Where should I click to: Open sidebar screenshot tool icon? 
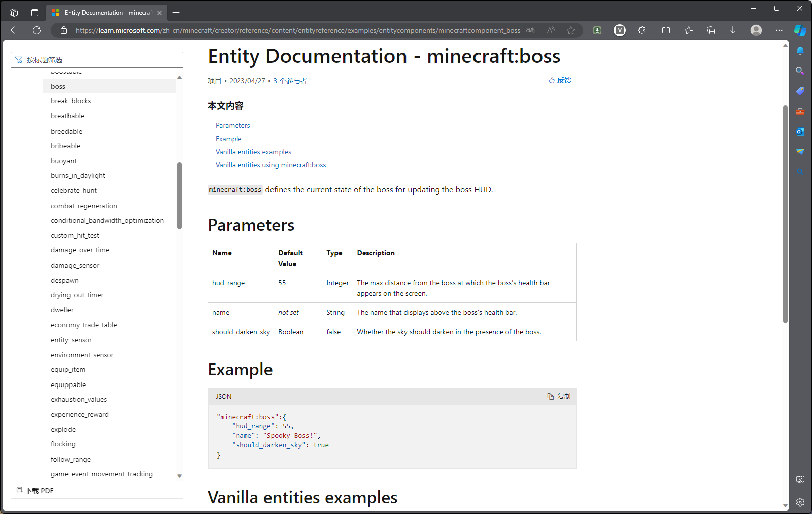point(800,480)
